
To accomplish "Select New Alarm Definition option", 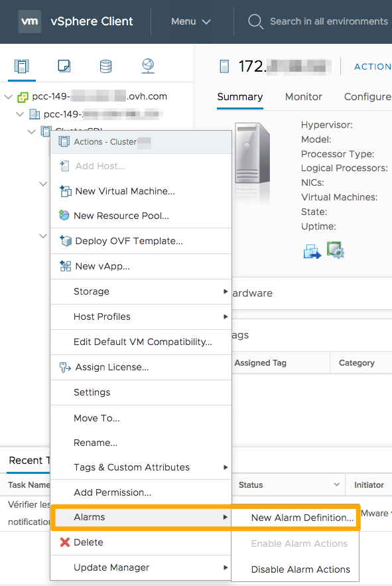I will (302, 518).
